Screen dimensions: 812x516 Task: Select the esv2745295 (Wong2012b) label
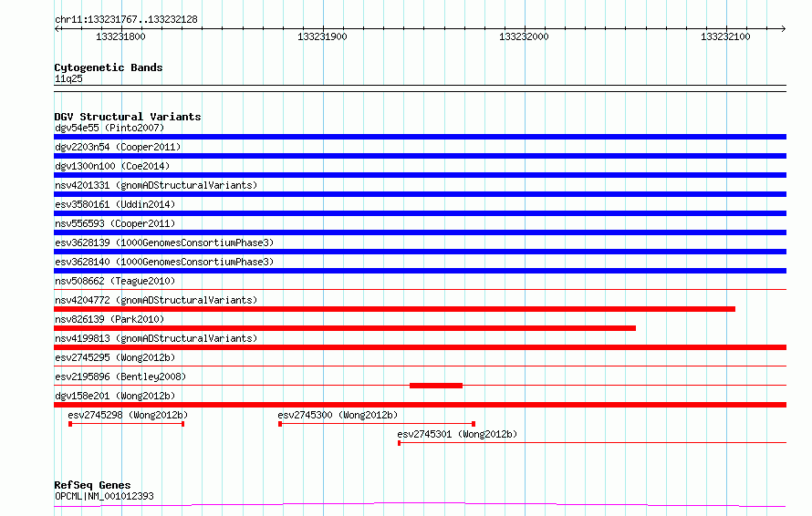coord(115,357)
